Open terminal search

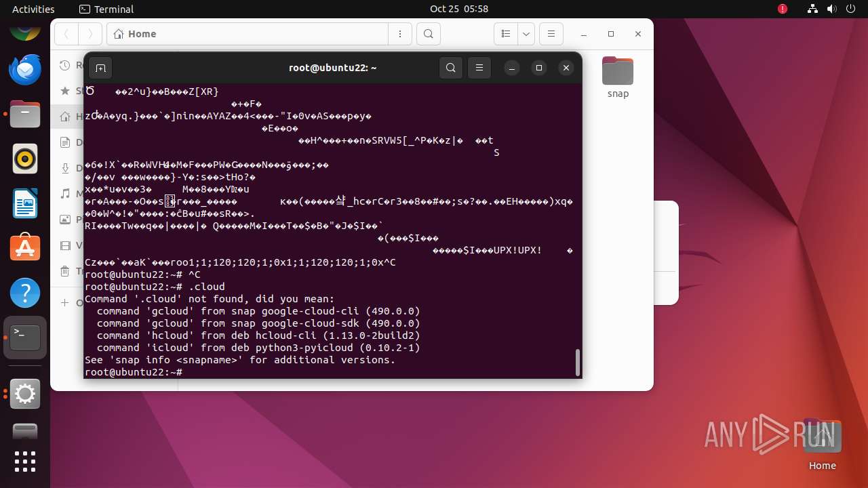point(451,68)
